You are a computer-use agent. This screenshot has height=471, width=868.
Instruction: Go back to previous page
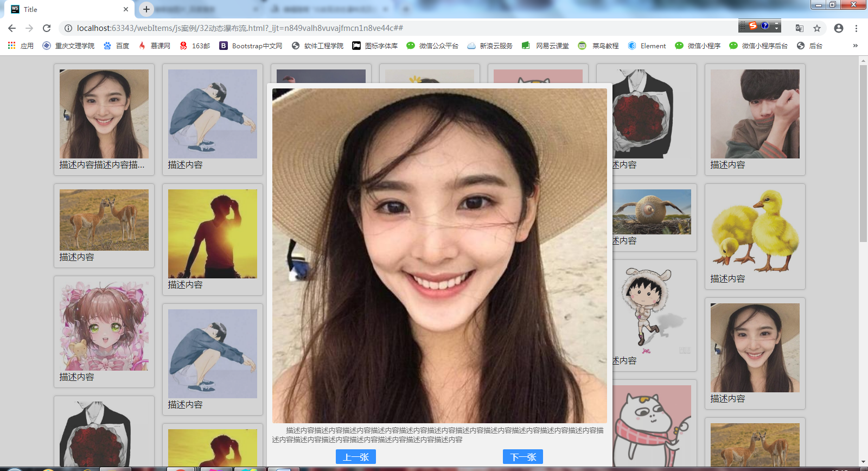pos(12,28)
